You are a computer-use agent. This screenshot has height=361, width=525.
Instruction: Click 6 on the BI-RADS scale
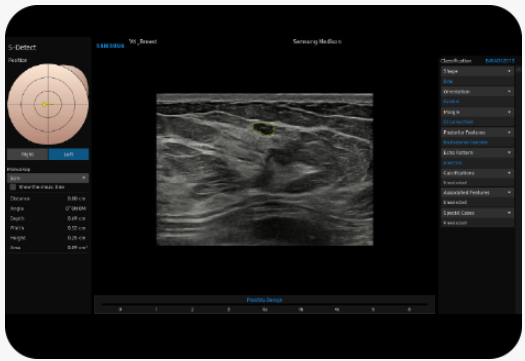pyautogui.click(x=409, y=309)
